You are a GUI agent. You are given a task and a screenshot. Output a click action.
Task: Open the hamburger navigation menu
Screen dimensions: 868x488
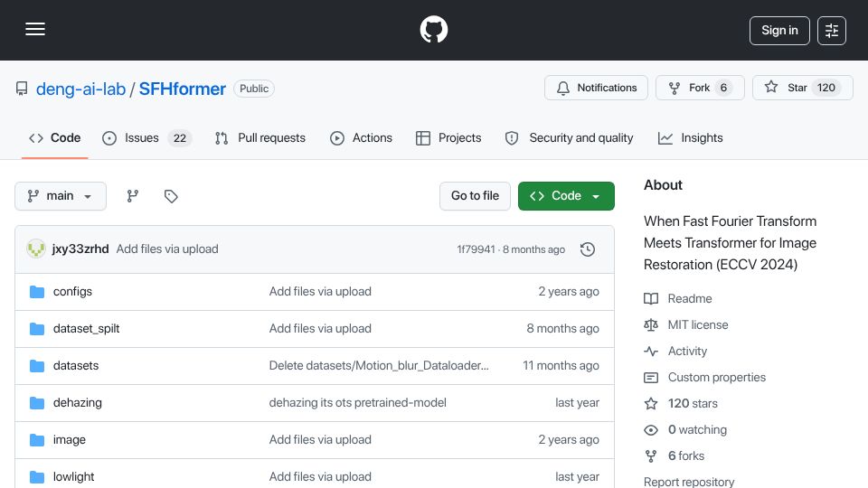click(35, 29)
